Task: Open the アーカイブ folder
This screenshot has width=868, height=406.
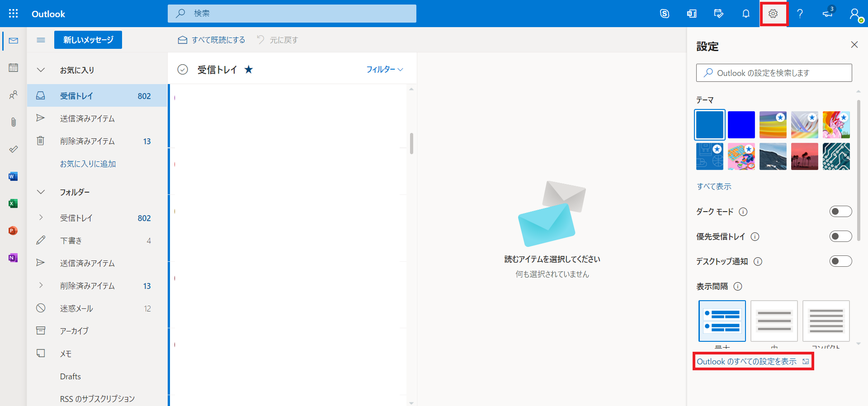Action: [74, 331]
